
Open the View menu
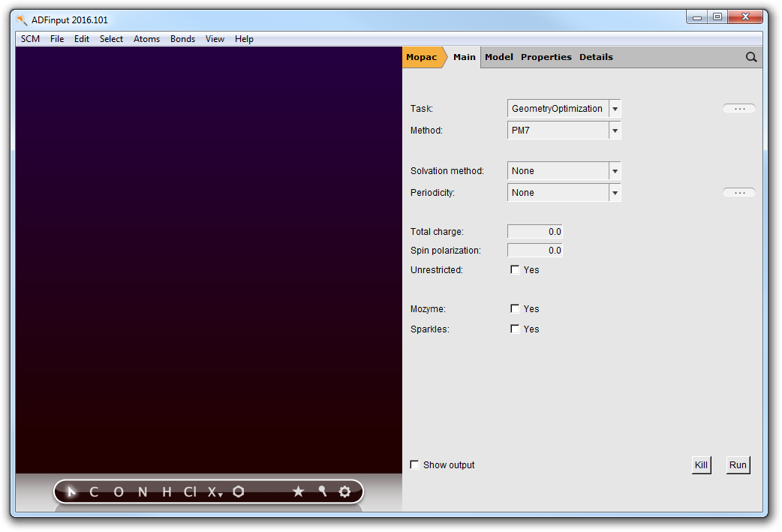click(x=215, y=39)
